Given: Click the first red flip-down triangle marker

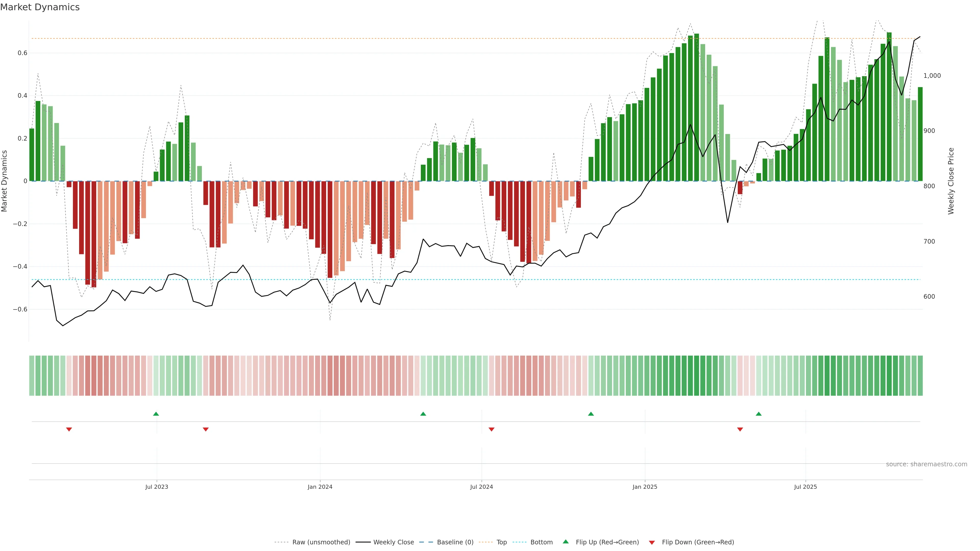Looking at the screenshot, I should (x=69, y=429).
